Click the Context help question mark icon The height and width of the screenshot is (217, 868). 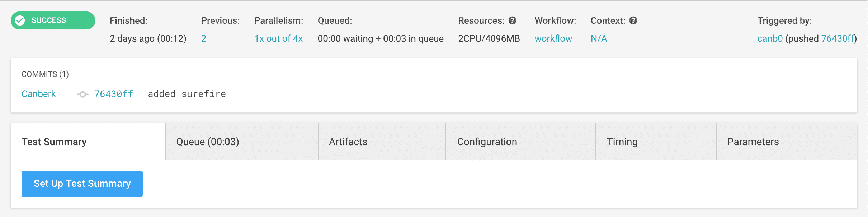coord(633,20)
